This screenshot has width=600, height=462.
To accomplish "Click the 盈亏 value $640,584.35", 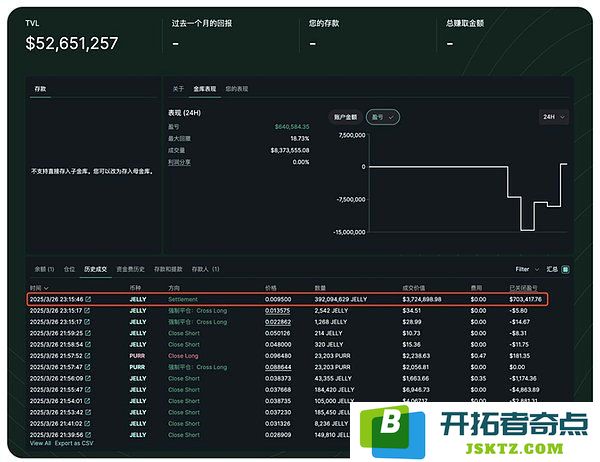I will click(292, 127).
